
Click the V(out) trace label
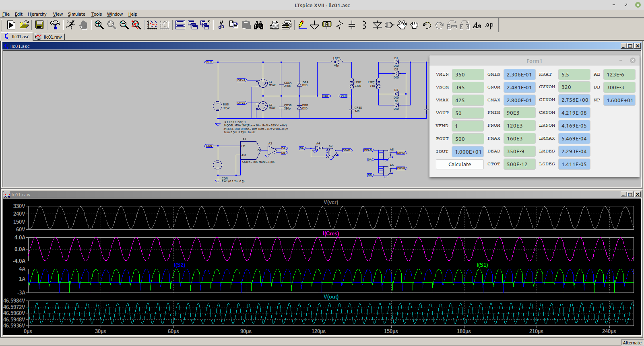pyautogui.click(x=331, y=297)
